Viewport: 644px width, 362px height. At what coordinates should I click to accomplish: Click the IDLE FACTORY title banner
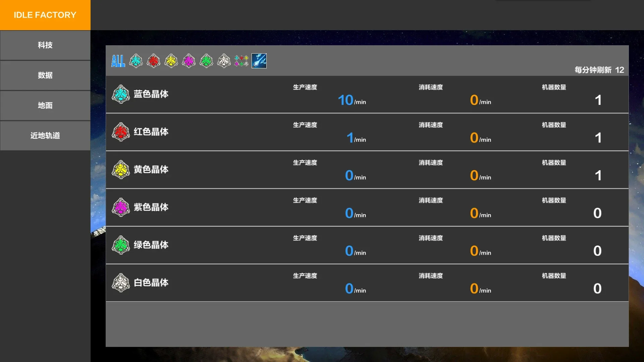coord(45,15)
